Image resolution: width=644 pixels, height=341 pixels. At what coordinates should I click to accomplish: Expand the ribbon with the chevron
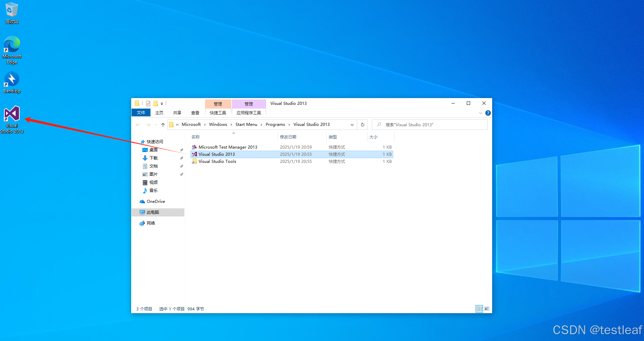(480, 113)
